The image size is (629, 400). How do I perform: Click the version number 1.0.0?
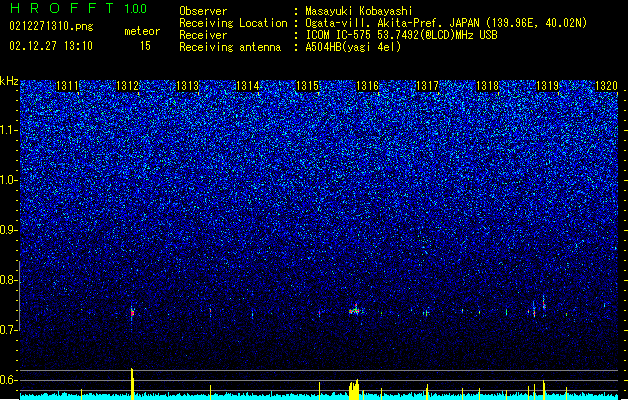tap(136, 9)
